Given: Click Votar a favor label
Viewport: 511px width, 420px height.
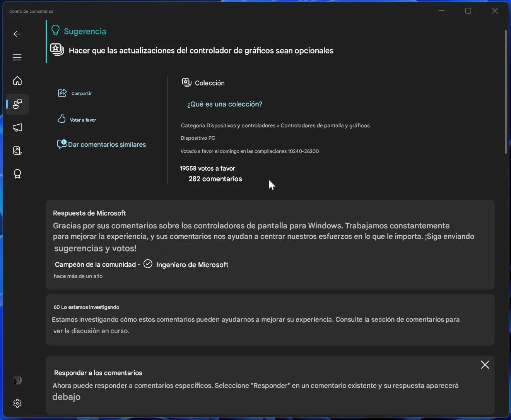Looking at the screenshot, I should [x=83, y=120].
